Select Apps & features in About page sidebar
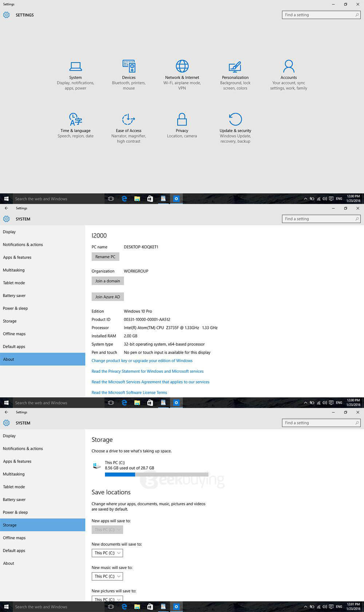This screenshot has height=612, width=364. point(43,257)
